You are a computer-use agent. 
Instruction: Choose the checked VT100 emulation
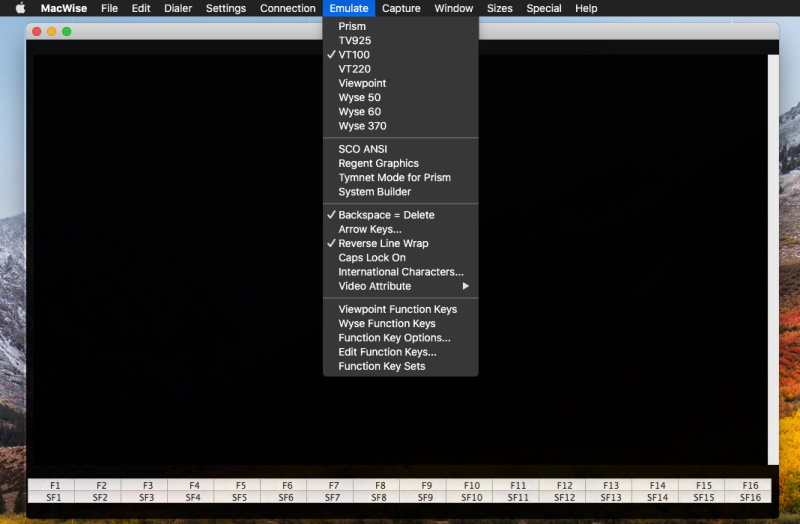point(401,55)
